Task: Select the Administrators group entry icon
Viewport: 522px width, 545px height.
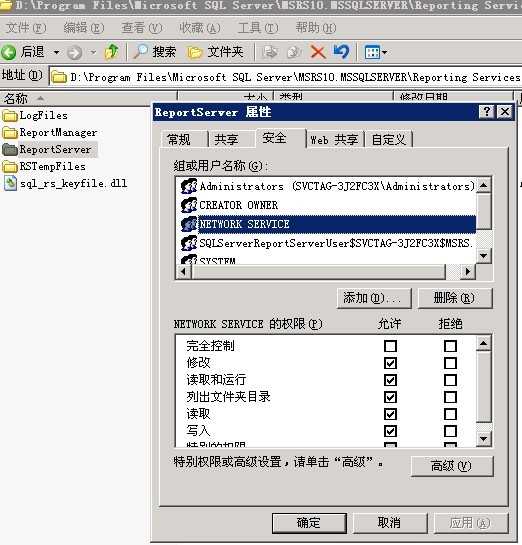Action: [x=189, y=186]
